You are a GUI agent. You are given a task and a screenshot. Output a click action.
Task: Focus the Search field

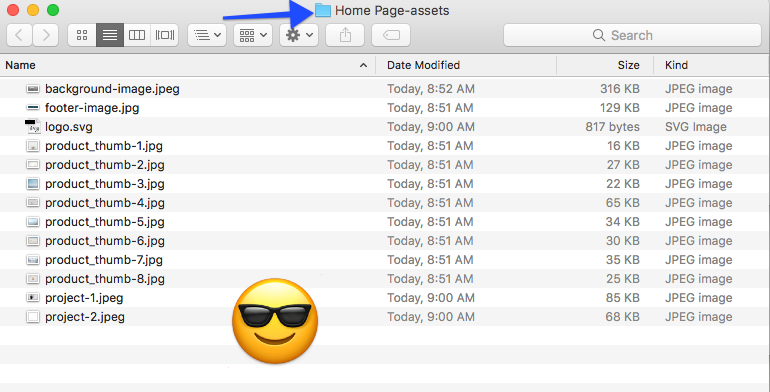pyautogui.click(x=632, y=35)
